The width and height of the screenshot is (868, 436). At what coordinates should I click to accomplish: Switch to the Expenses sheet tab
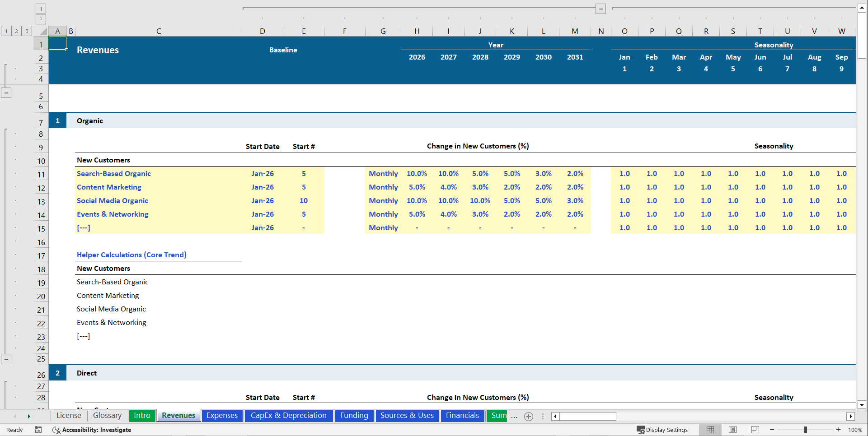pyautogui.click(x=222, y=416)
